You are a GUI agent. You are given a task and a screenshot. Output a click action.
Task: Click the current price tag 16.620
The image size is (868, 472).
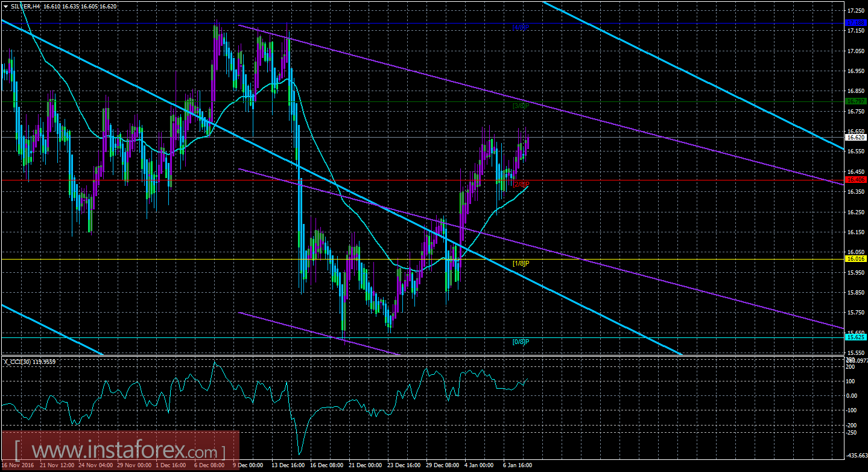click(855, 137)
